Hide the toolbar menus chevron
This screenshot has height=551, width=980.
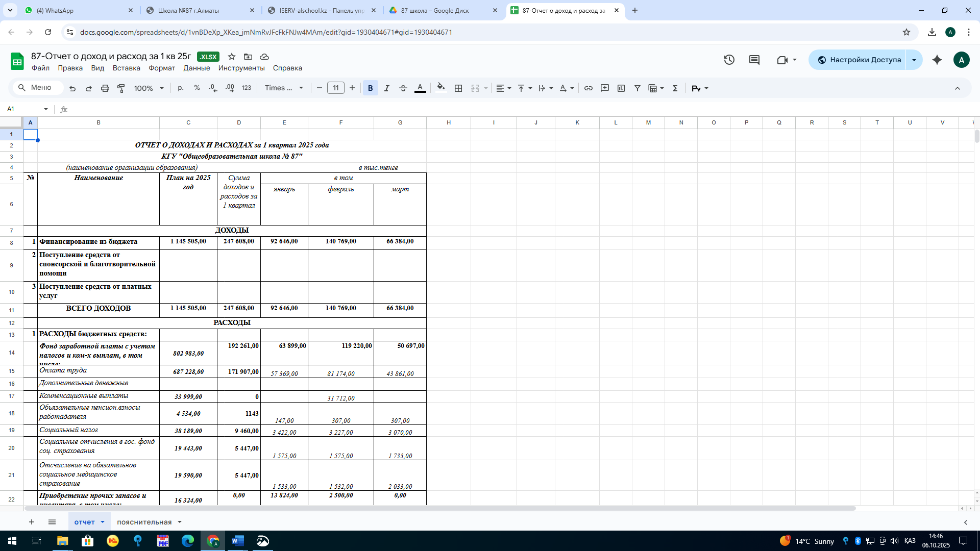click(x=958, y=88)
